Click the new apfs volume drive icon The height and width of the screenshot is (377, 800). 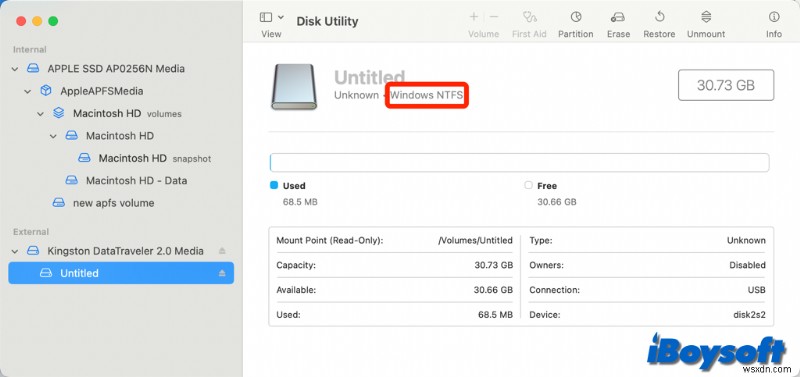click(59, 203)
